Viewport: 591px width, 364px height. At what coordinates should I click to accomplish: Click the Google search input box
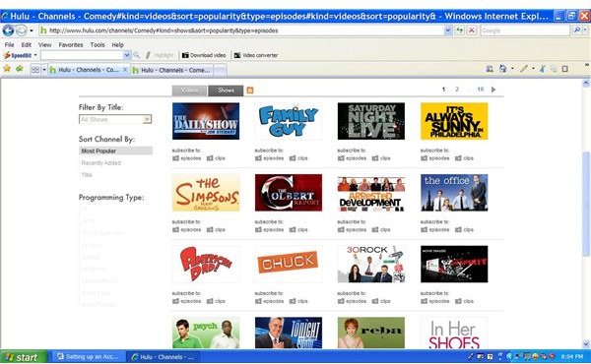pos(525,30)
